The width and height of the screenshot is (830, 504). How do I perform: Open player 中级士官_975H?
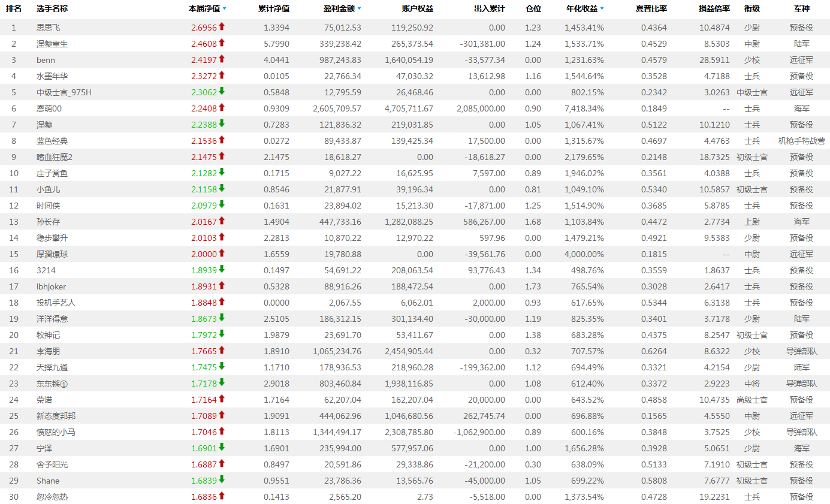[x=64, y=92]
